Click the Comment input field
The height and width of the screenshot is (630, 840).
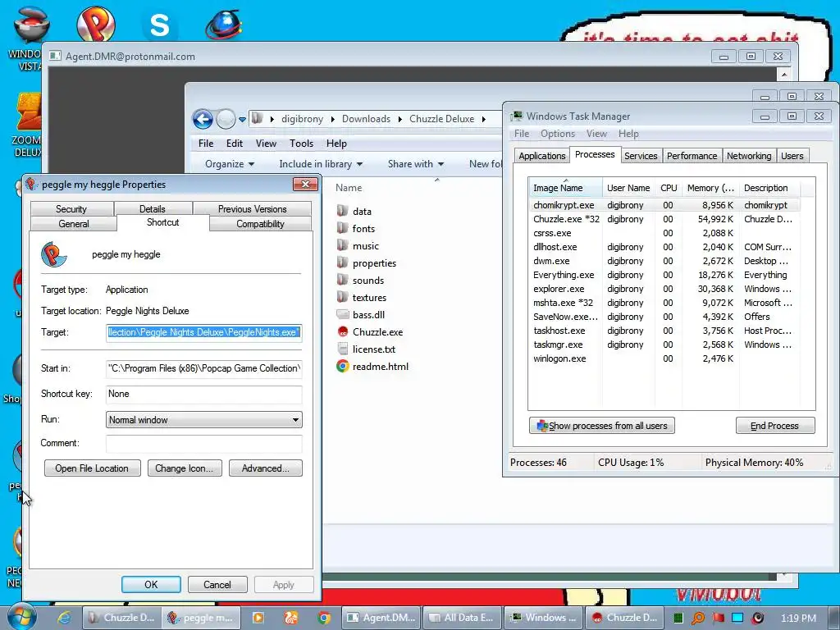coord(203,443)
